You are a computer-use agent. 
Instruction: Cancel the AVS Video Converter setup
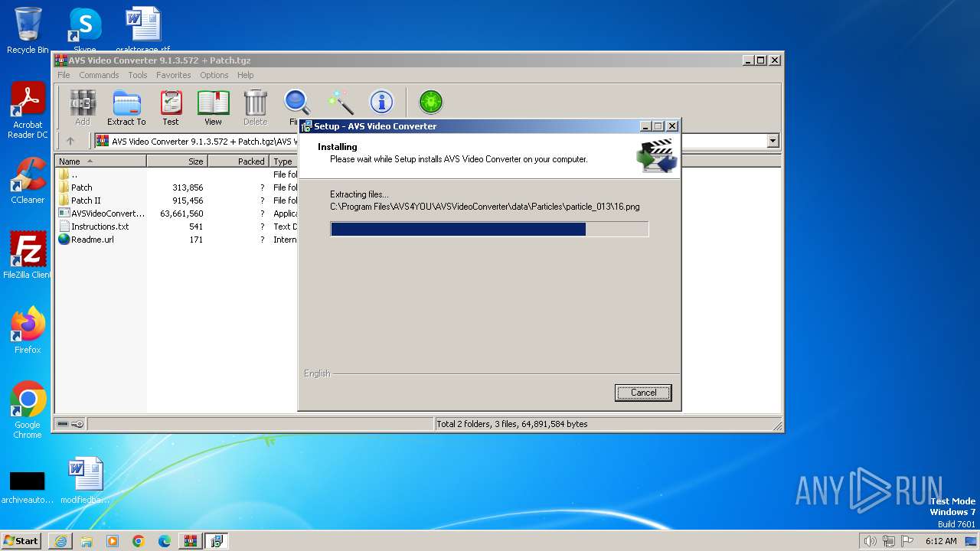click(x=643, y=393)
